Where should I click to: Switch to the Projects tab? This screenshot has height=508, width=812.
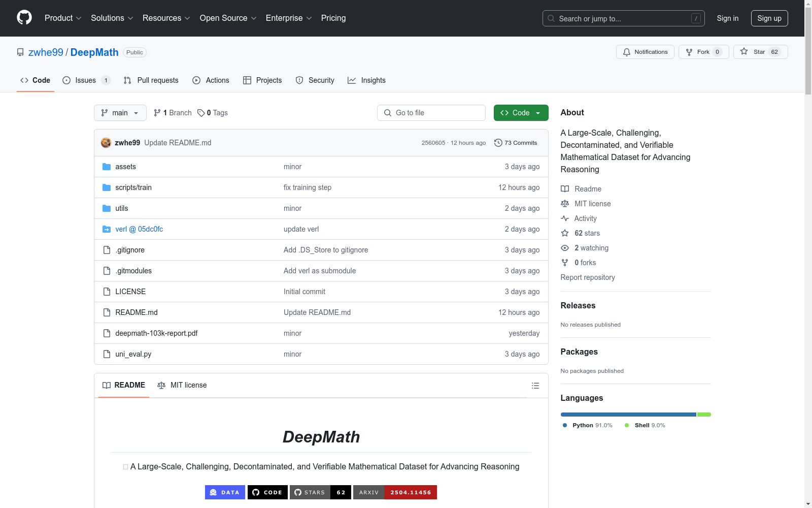[x=262, y=80]
